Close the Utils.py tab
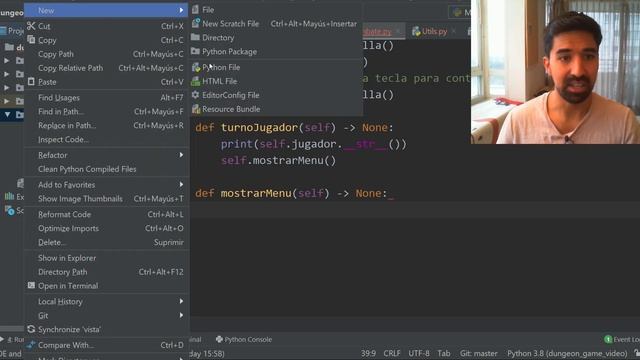The width and height of the screenshot is (640, 360). pos(453,31)
